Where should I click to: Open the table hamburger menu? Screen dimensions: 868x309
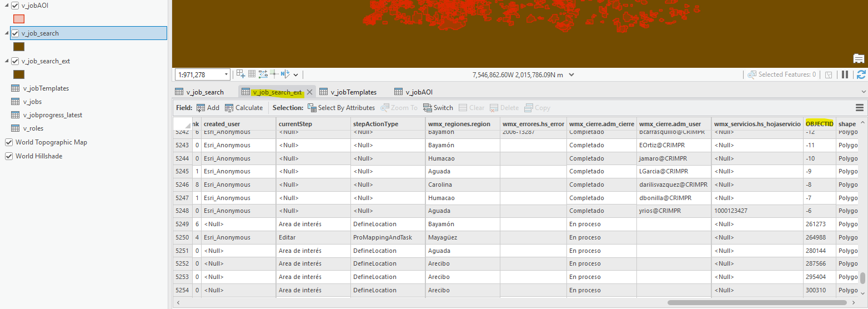point(860,108)
